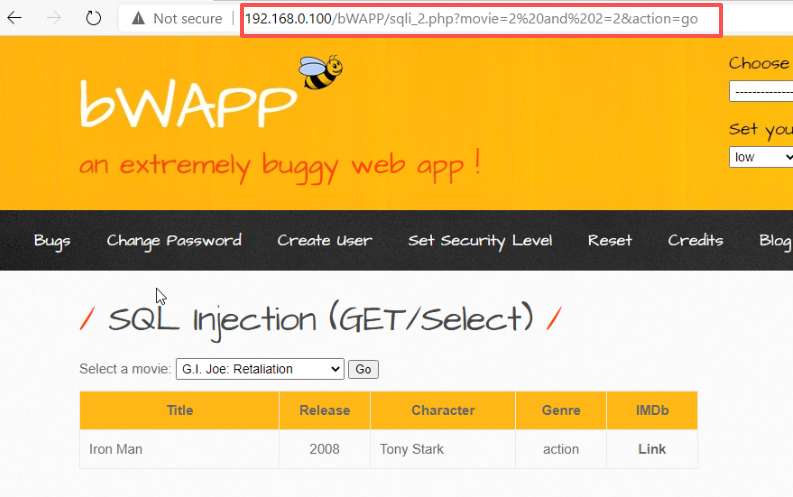Open the security level dropdown showing low

761,157
